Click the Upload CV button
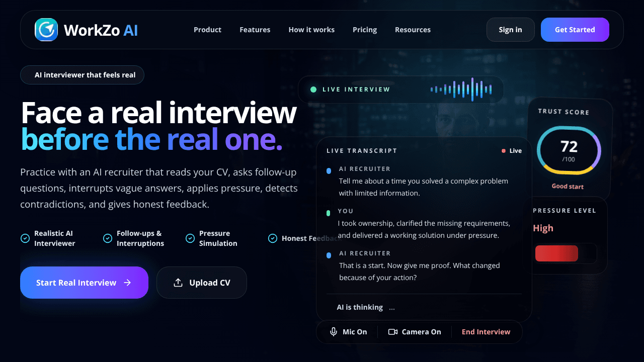 click(202, 283)
